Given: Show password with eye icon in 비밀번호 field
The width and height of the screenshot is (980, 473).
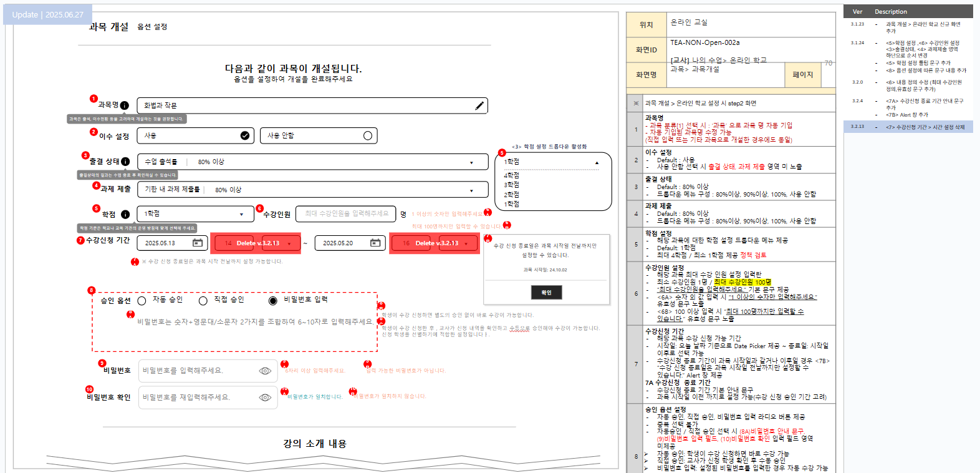Looking at the screenshot, I should click(x=265, y=371).
